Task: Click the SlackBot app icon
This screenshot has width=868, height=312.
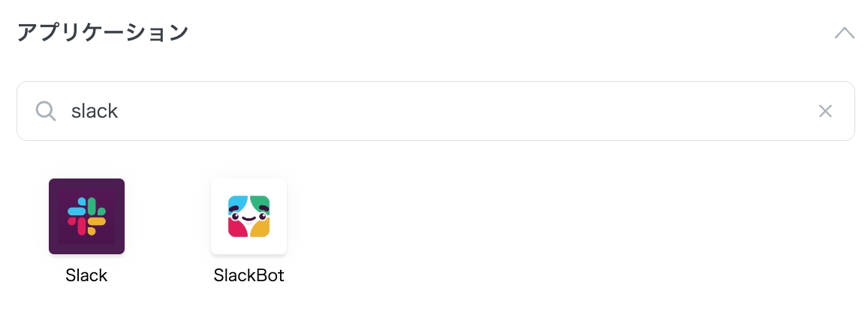Action: [249, 216]
